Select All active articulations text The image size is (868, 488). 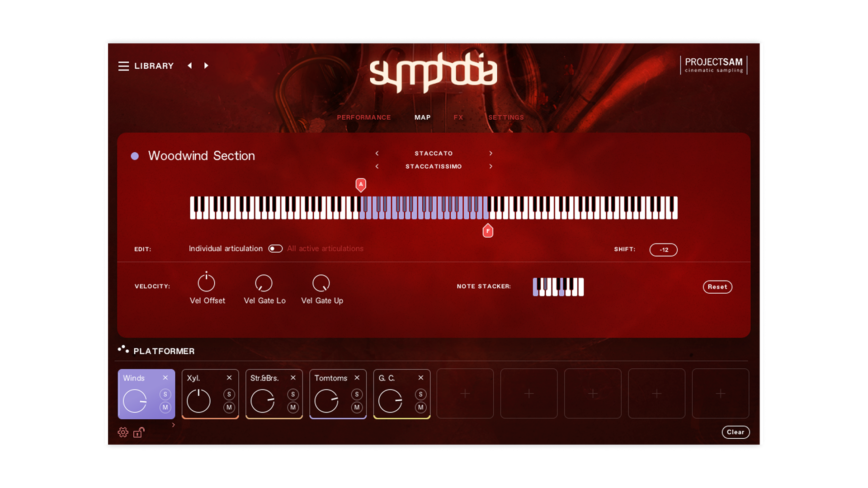tap(325, 249)
